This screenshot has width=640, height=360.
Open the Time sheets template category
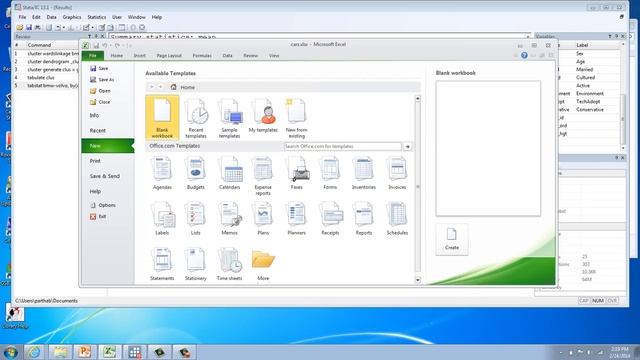point(229,264)
